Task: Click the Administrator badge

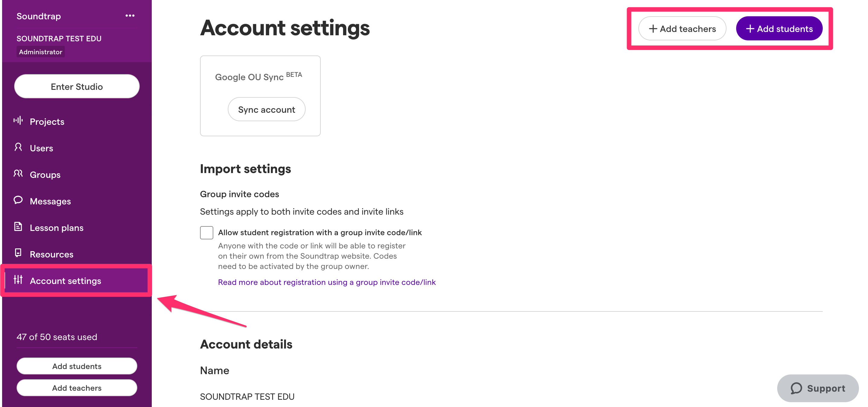Action: click(40, 52)
